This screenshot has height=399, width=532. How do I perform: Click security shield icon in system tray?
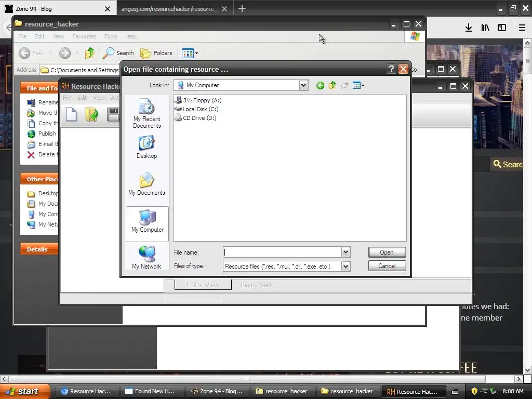(x=474, y=391)
